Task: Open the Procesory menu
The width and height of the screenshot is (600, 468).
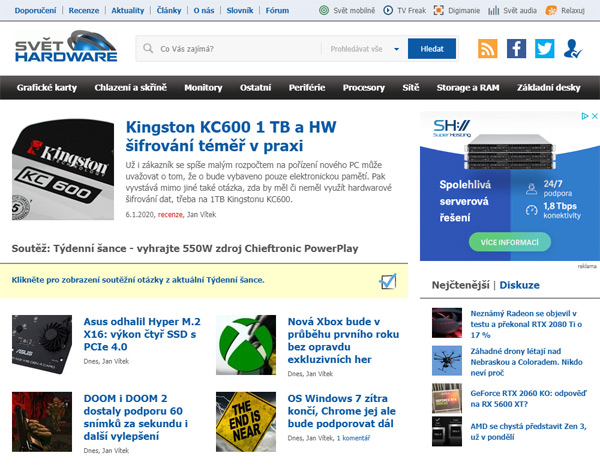Action: pyautogui.click(x=363, y=88)
